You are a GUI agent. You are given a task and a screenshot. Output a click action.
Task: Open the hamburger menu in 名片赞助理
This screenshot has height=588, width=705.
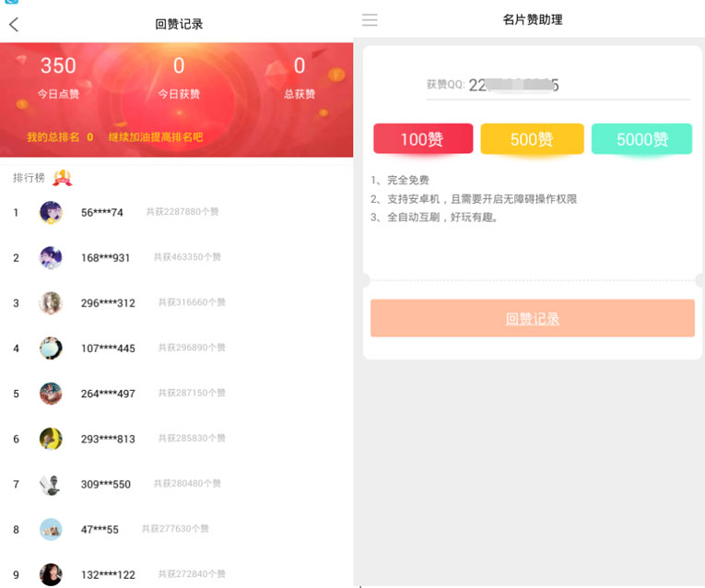click(x=370, y=20)
